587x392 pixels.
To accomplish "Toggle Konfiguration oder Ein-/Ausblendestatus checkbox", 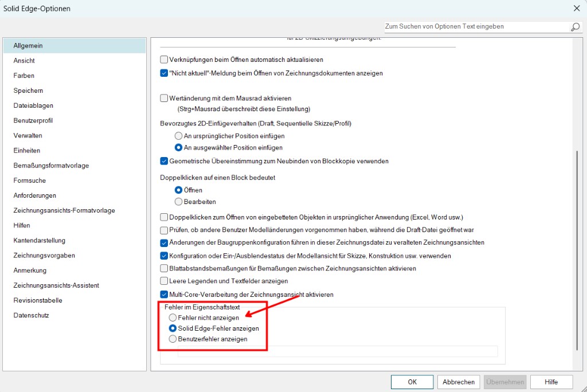I will pos(164,256).
